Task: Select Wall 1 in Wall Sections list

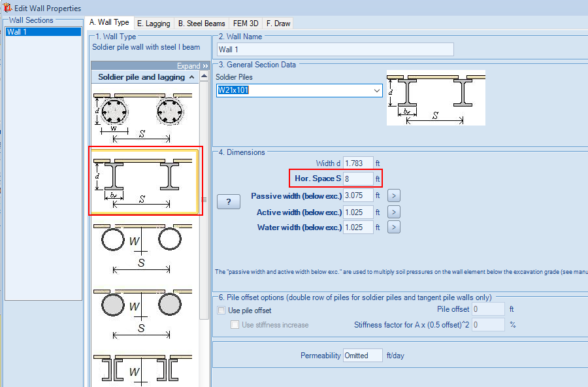Action: coord(43,32)
